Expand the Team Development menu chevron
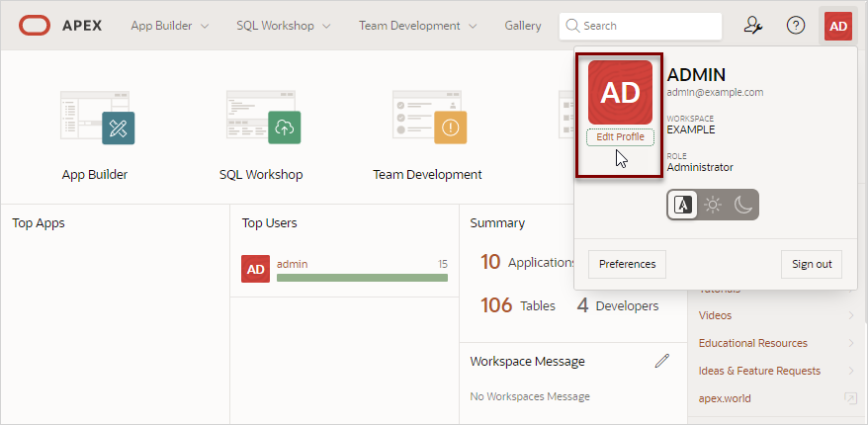This screenshot has height=425, width=868. tap(473, 26)
